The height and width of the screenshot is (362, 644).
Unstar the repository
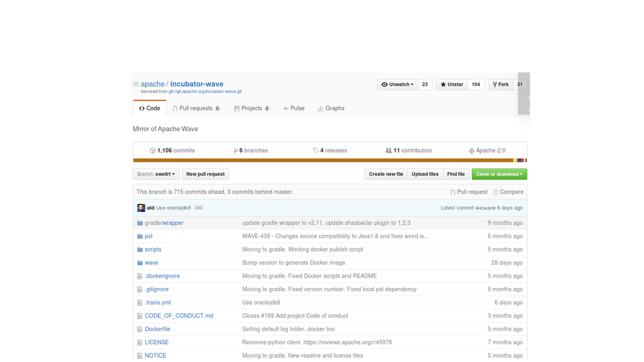tap(452, 85)
